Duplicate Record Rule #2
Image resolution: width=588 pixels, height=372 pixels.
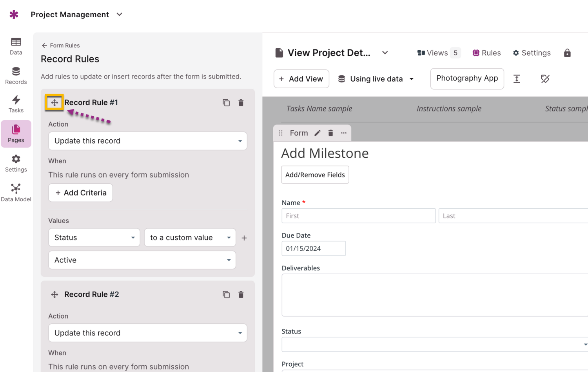226,294
